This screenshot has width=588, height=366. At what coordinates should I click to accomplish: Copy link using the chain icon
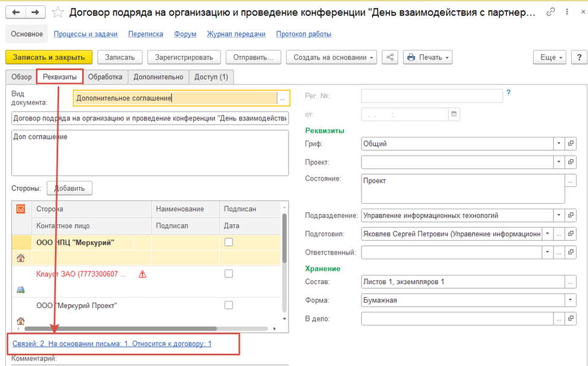551,12
